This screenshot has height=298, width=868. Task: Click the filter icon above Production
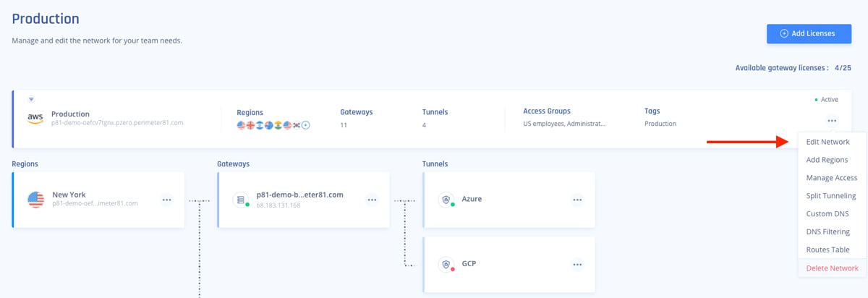pyautogui.click(x=31, y=99)
